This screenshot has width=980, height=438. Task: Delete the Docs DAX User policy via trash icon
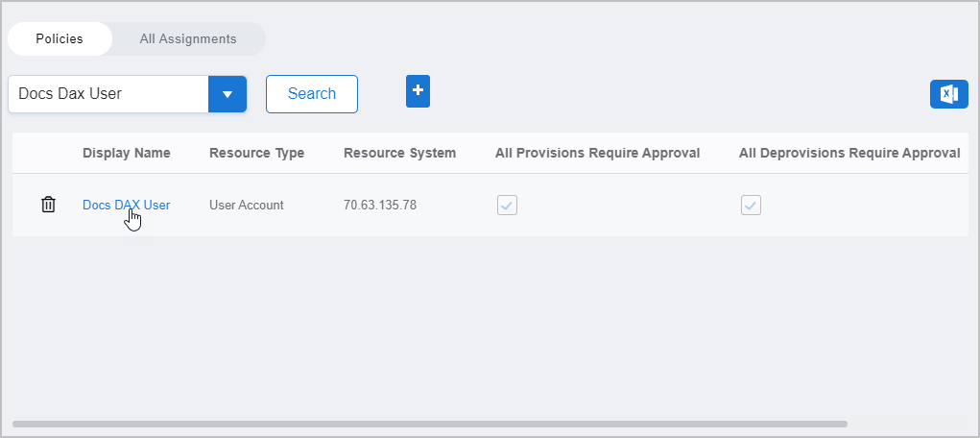pyautogui.click(x=48, y=205)
